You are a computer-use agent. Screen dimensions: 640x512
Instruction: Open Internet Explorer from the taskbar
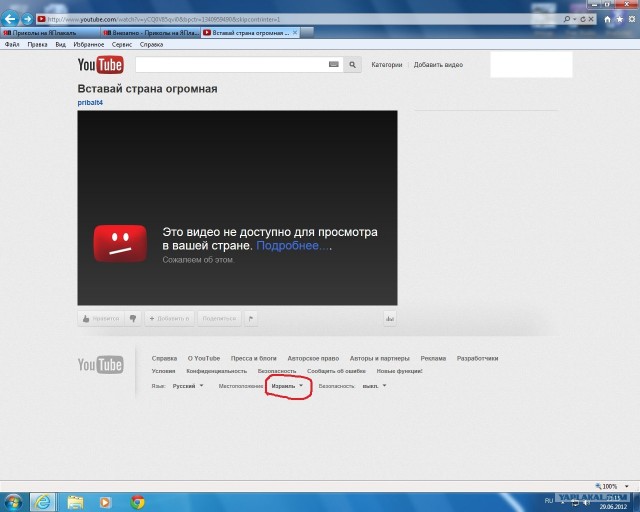pyautogui.click(x=42, y=502)
